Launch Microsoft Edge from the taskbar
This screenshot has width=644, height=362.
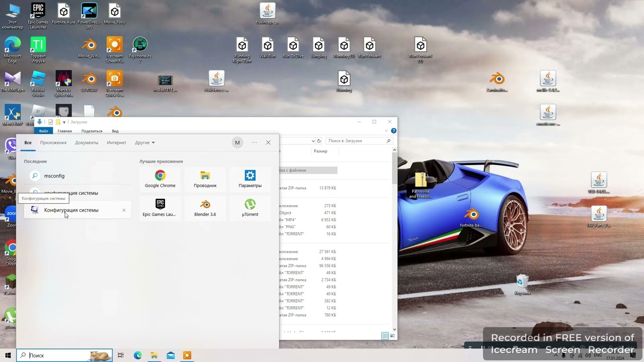(x=137, y=355)
